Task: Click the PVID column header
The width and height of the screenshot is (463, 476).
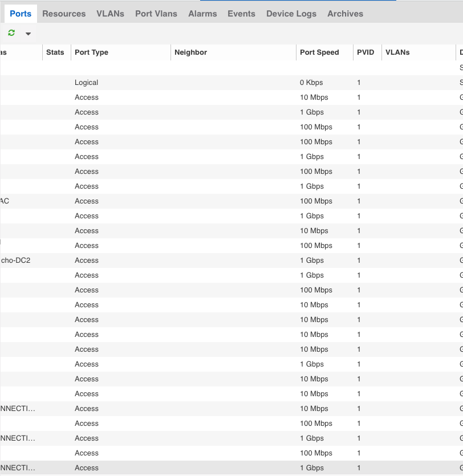Action: tap(365, 52)
